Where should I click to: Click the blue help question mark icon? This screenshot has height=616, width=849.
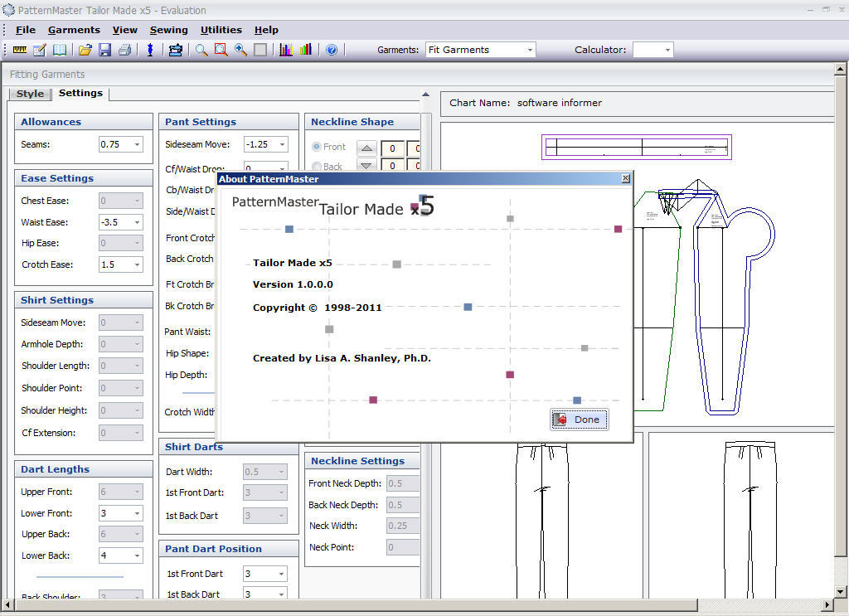click(332, 50)
